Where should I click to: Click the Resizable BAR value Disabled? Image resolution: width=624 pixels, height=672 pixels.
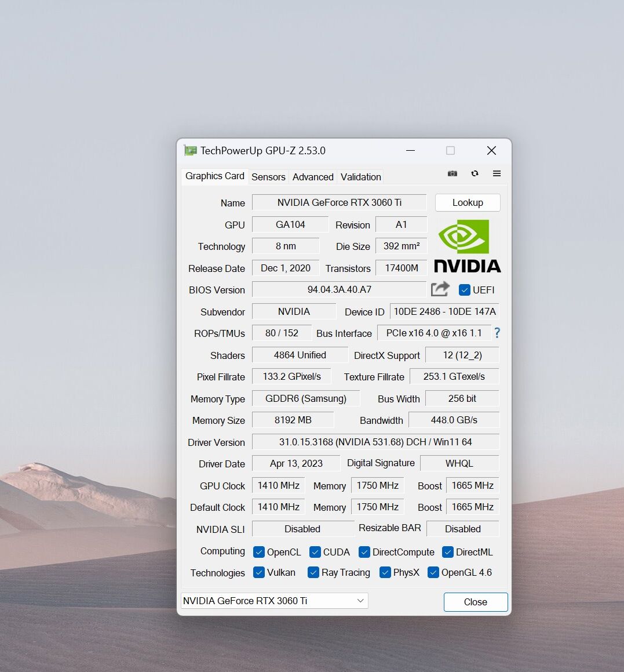click(x=463, y=529)
